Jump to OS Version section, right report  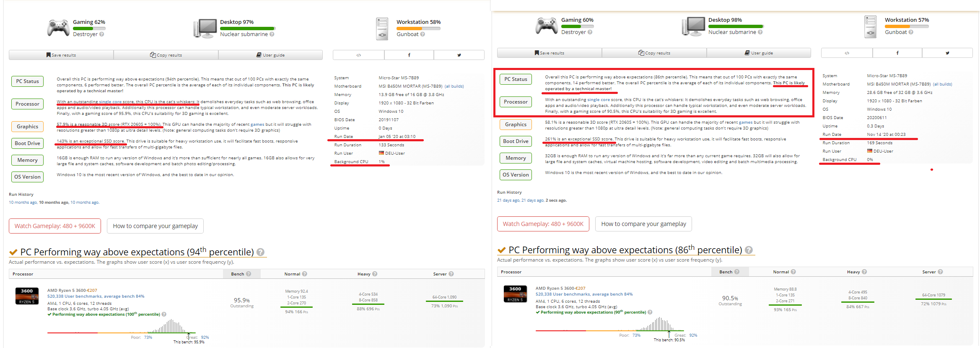(x=516, y=175)
